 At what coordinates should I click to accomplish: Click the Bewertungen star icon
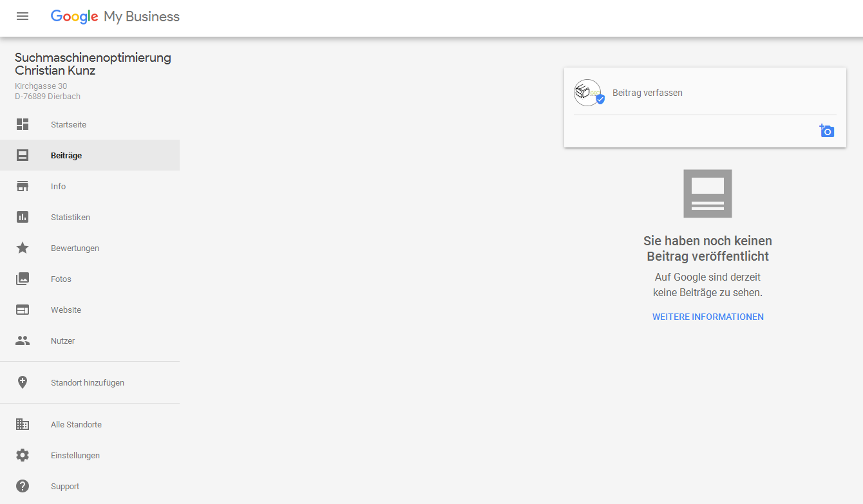click(23, 248)
